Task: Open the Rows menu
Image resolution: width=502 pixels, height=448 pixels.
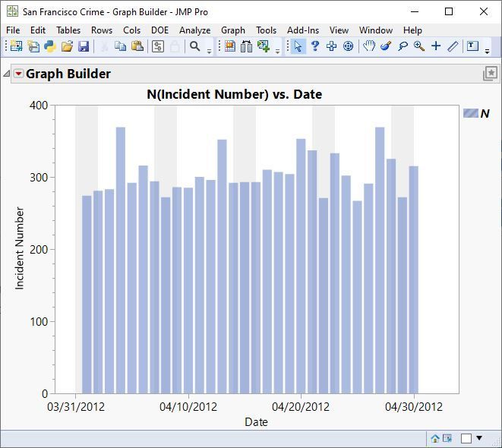Action: [102, 30]
